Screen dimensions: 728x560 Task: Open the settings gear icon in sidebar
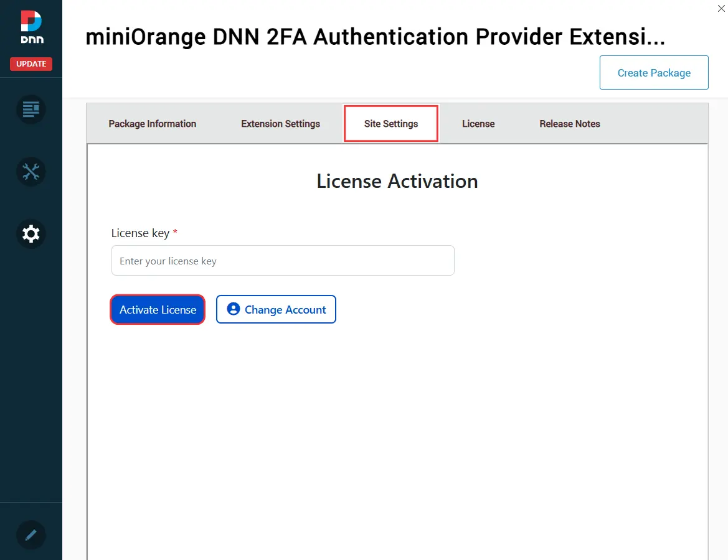tap(31, 234)
